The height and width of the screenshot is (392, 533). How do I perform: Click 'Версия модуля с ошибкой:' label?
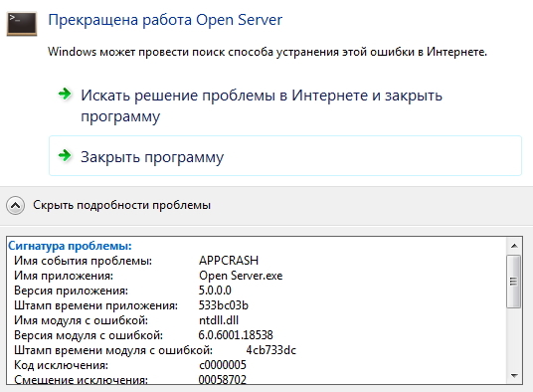[x=89, y=335]
